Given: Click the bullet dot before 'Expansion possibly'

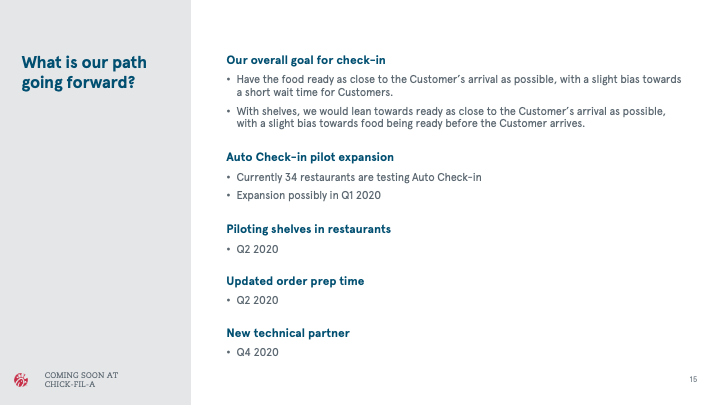Looking at the screenshot, I should tap(229, 195).
